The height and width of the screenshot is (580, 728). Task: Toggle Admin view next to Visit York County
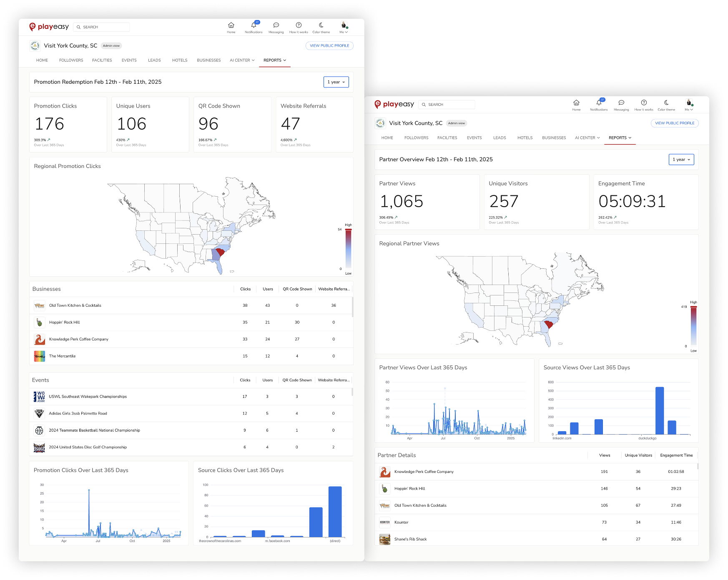[x=457, y=123]
